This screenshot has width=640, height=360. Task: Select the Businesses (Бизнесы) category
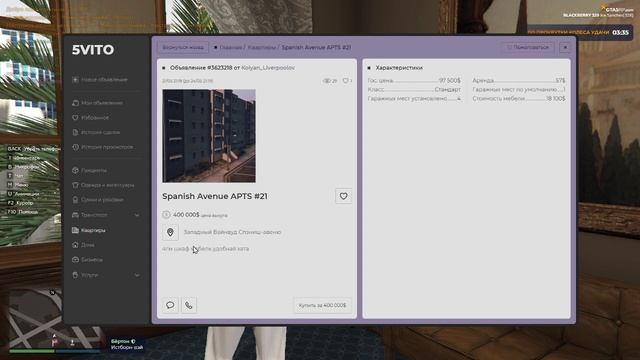coord(88,260)
